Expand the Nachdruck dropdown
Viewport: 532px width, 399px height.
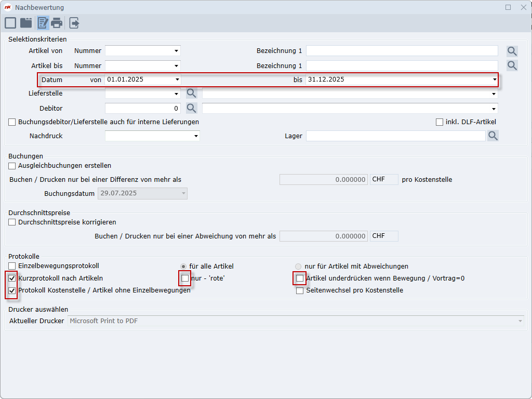(196, 136)
